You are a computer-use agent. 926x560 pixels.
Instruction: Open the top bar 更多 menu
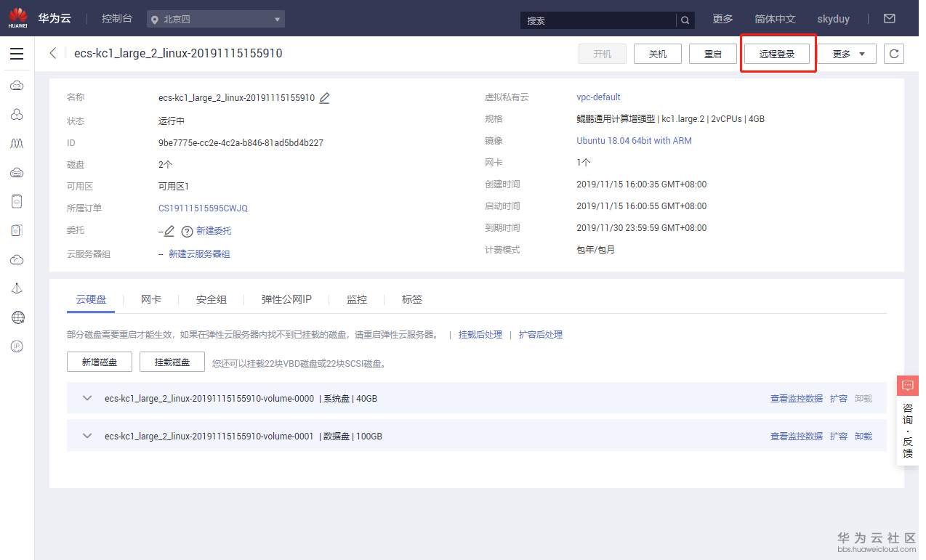(x=722, y=19)
